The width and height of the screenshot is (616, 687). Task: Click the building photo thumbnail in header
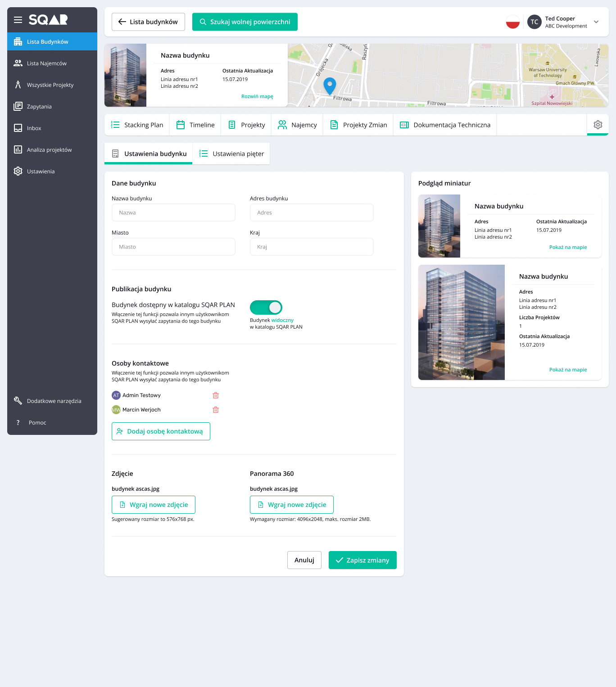(125, 75)
